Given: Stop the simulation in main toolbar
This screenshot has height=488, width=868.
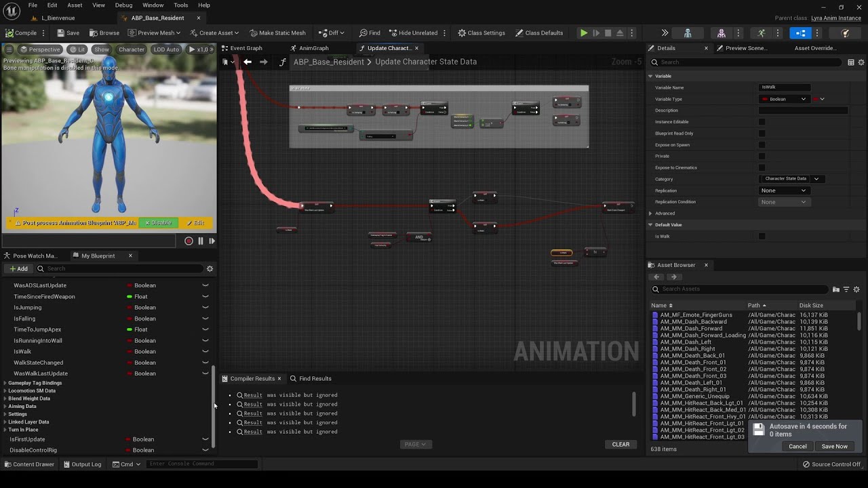Looking at the screenshot, I should coord(608,33).
